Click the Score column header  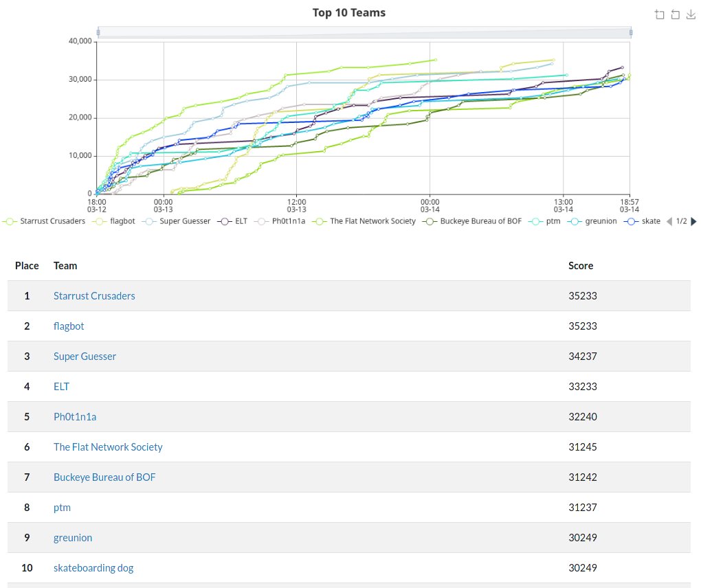(581, 266)
